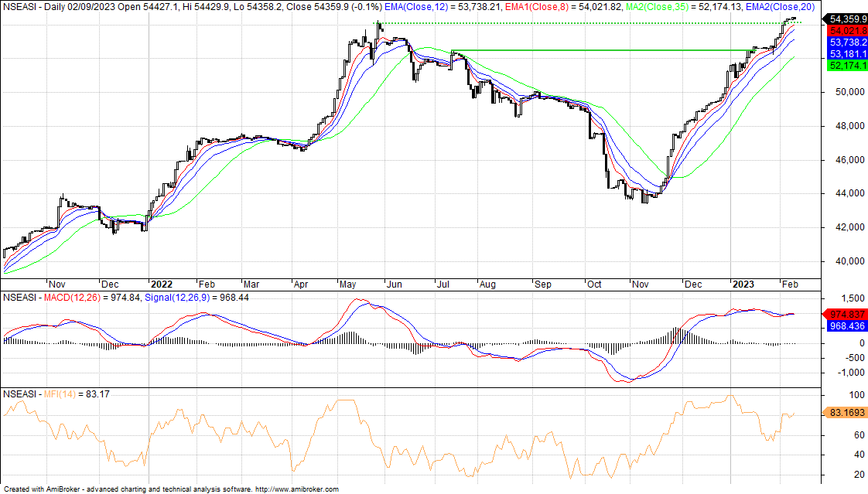The width and height of the screenshot is (868, 494).
Task: Click the NSEASI Daily 02/09/2023 chart title
Action: (x=192, y=7)
